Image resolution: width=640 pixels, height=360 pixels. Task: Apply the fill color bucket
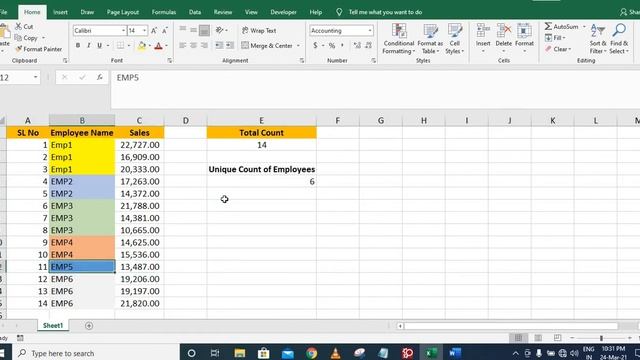coord(142,46)
